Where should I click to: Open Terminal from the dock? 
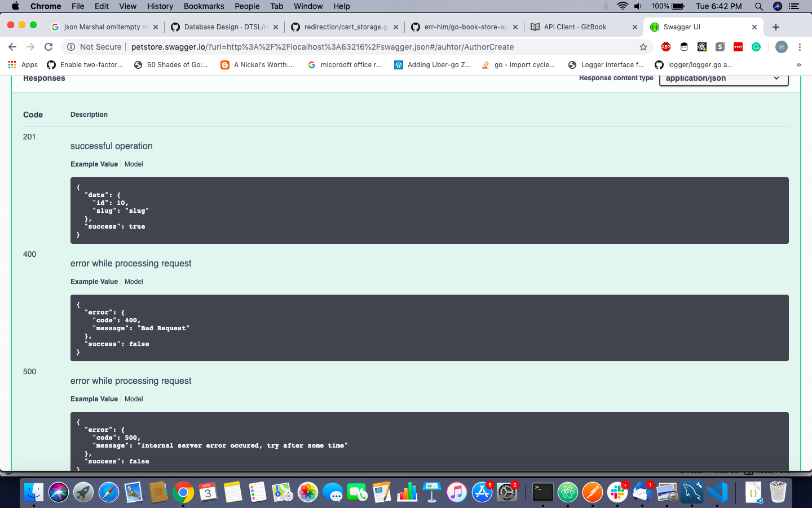click(543, 492)
